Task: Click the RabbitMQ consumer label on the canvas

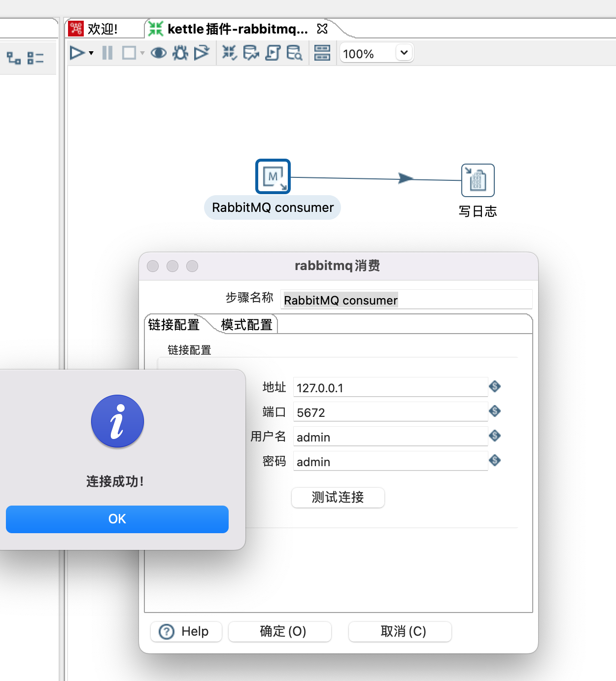Action: click(273, 207)
